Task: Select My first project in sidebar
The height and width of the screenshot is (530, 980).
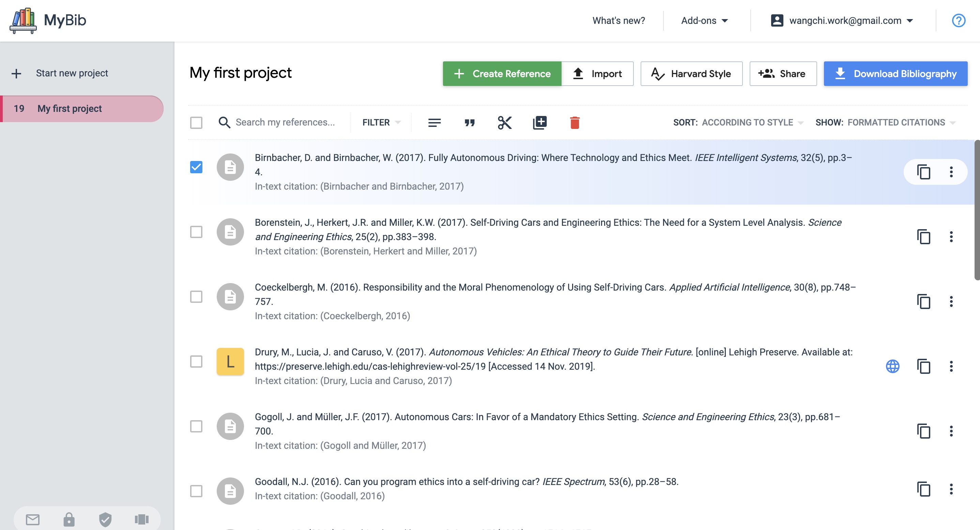Action: coord(82,108)
